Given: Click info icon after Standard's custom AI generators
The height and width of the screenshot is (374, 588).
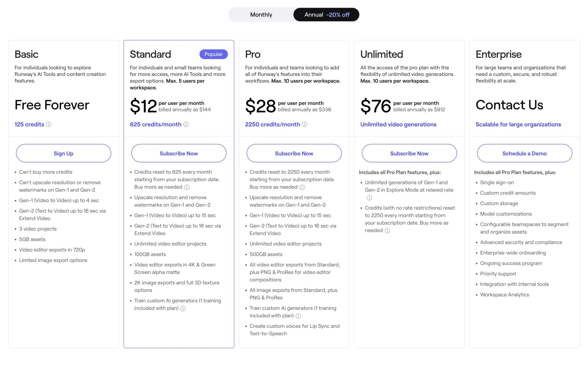Looking at the screenshot, I should pos(183,309).
